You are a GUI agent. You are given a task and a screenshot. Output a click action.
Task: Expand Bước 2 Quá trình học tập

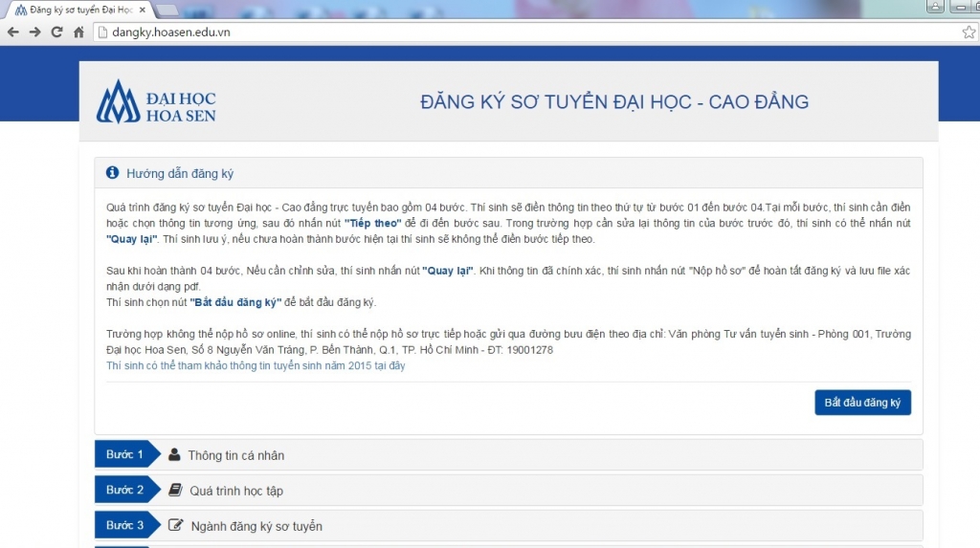(x=509, y=491)
